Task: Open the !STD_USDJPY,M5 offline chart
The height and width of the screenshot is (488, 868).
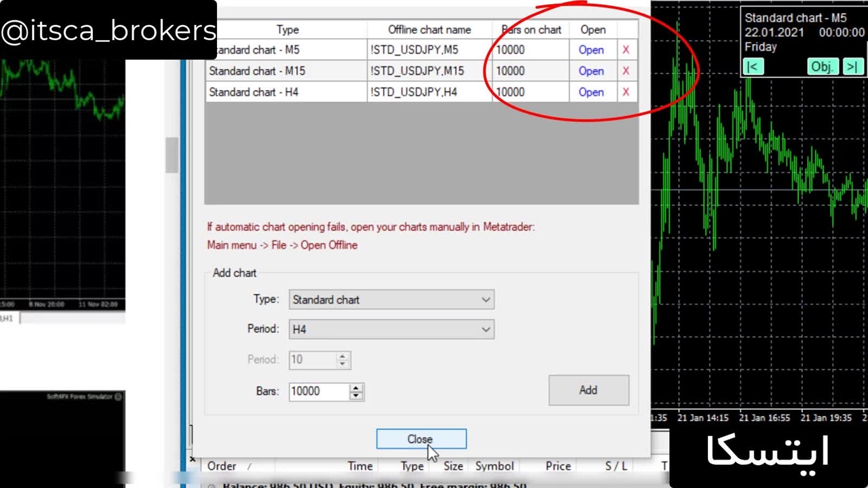Action: [591, 50]
